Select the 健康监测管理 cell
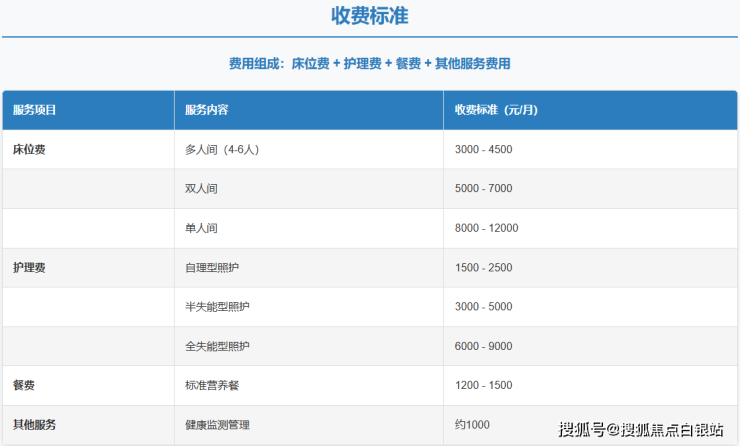 click(217, 424)
